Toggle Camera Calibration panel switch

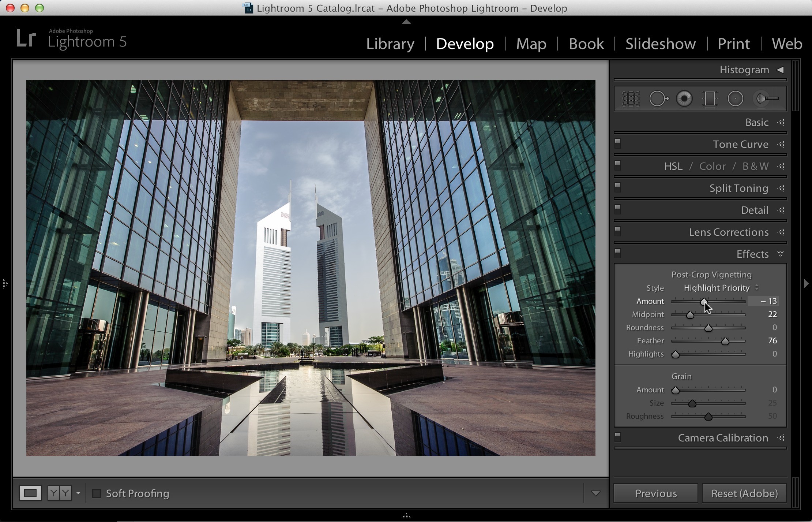click(618, 437)
